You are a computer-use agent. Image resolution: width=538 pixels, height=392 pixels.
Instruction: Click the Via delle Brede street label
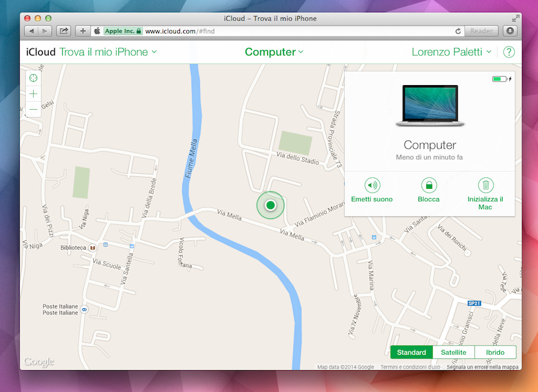[x=149, y=198]
